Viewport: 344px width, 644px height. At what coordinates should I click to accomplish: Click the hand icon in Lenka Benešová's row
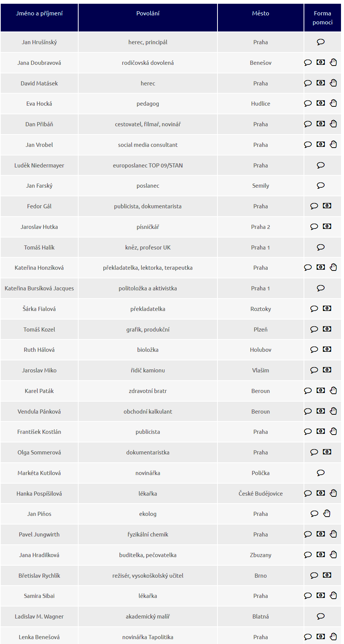point(333,636)
